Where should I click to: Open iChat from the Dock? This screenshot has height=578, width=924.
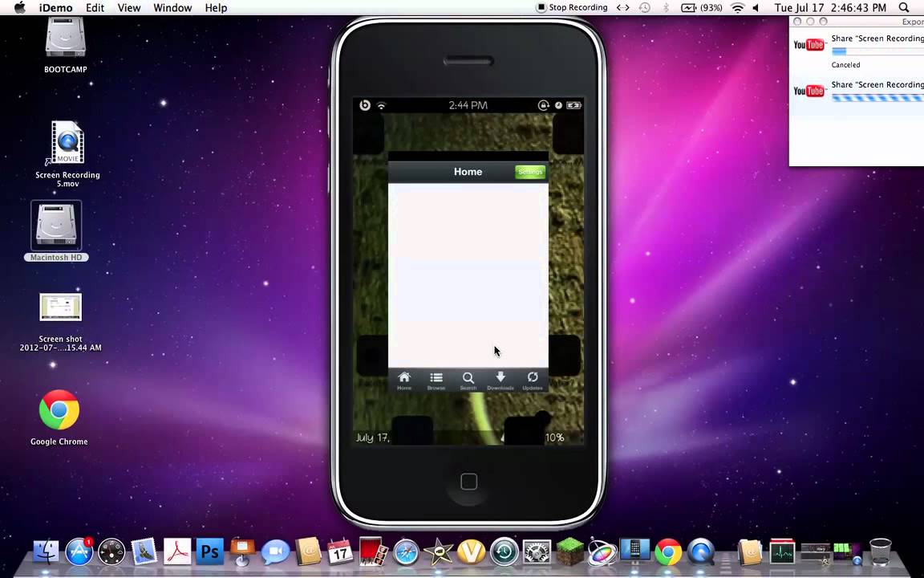click(275, 553)
